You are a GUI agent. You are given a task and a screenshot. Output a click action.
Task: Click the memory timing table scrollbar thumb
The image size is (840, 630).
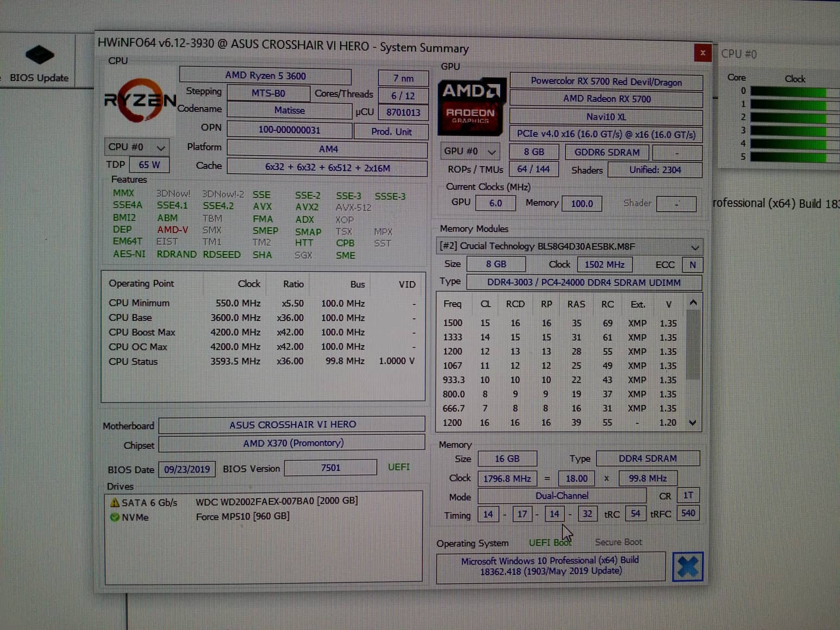point(693,345)
